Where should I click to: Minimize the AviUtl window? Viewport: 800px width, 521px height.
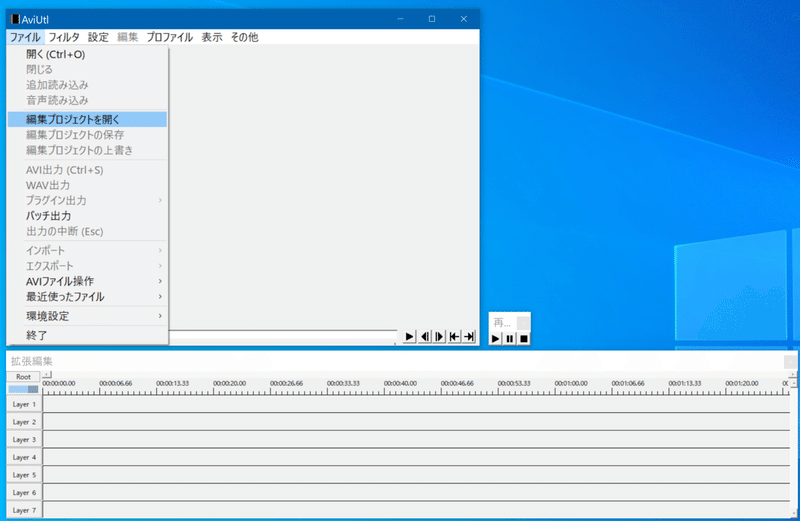(x=401, y=19)
